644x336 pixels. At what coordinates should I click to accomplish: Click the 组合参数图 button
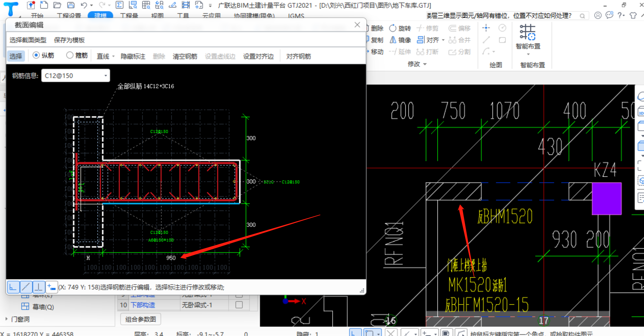point(141,319)
